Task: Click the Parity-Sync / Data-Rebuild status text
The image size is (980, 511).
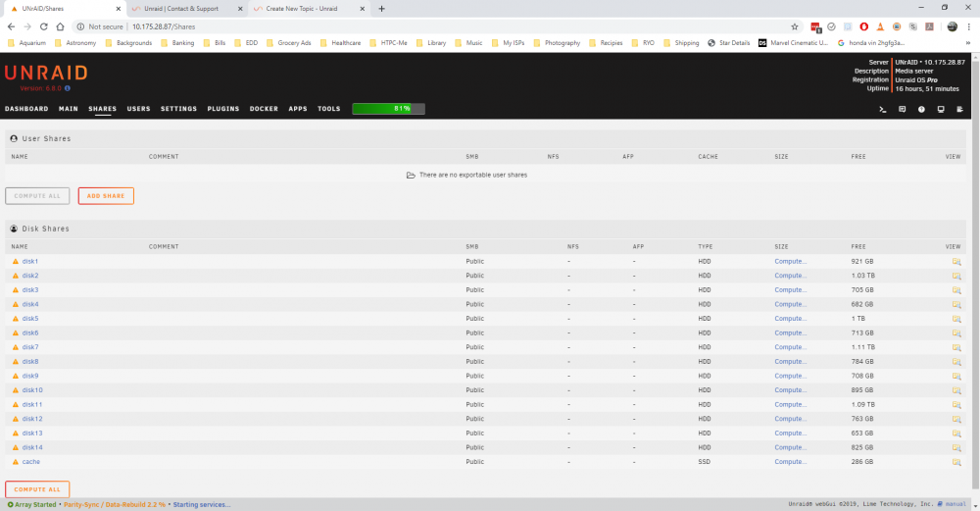Action: pyautogui.click(x=115, y=505)
